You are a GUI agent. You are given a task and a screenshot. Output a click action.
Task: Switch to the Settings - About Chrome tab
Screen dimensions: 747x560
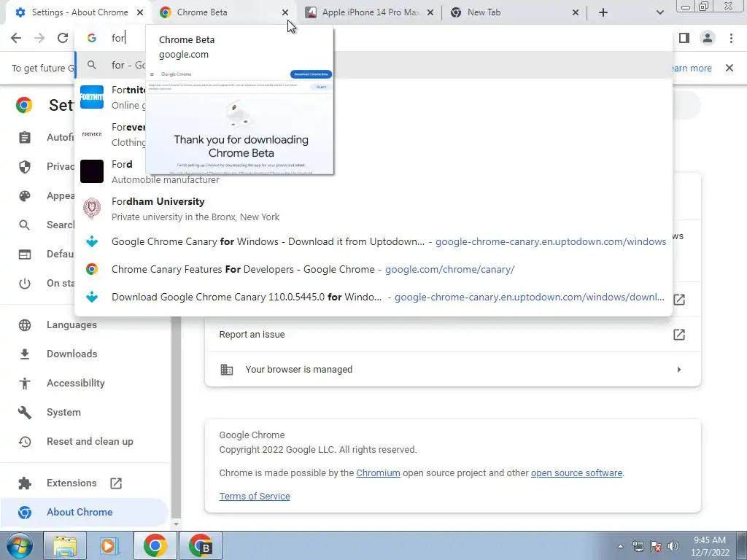tap(77, 12)
